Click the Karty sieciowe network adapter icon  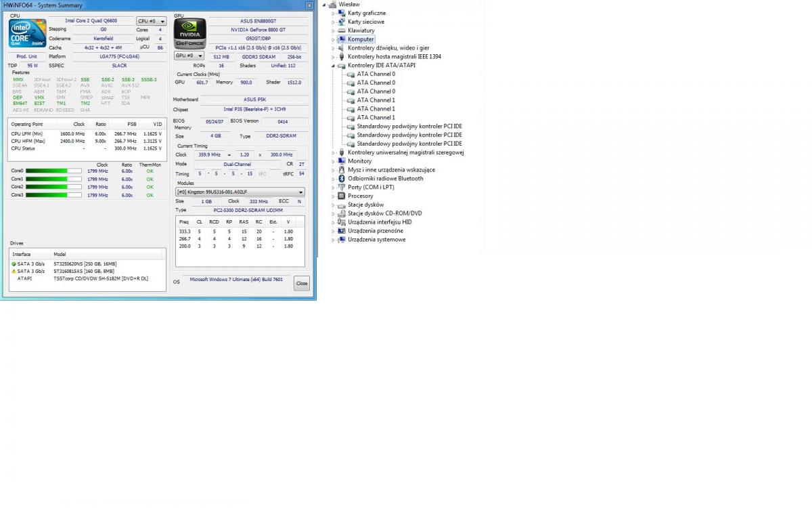(x=342, y=22)
